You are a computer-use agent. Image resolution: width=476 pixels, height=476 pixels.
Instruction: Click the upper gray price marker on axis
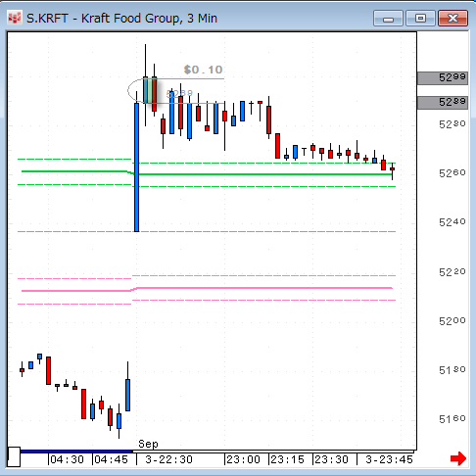coord(443,78)
